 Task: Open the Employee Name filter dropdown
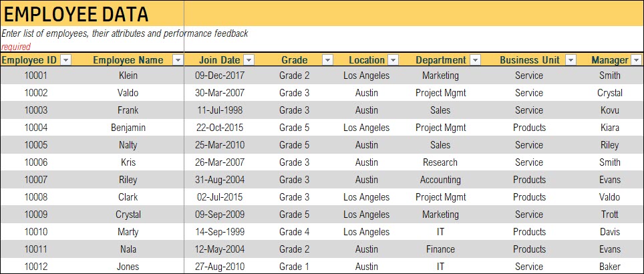[178, 60]
